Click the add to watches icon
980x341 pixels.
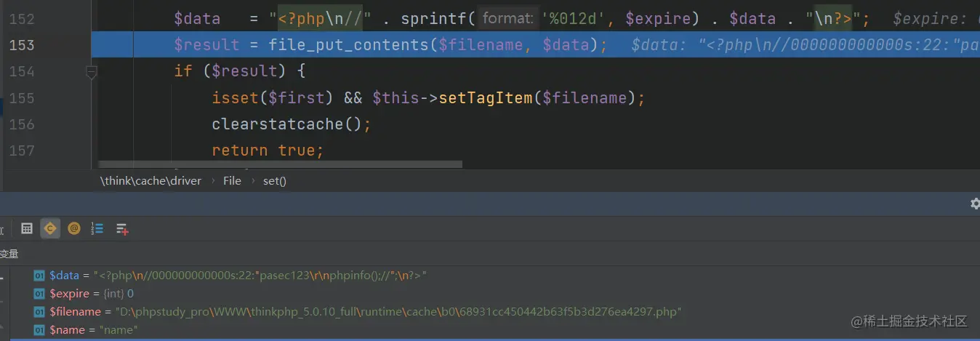[x=122, y=228]
